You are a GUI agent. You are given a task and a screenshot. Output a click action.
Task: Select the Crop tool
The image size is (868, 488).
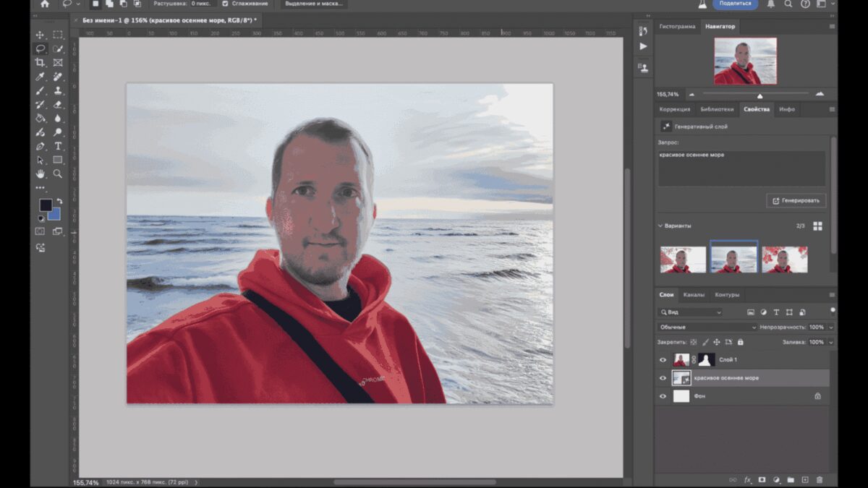point(41,63)
